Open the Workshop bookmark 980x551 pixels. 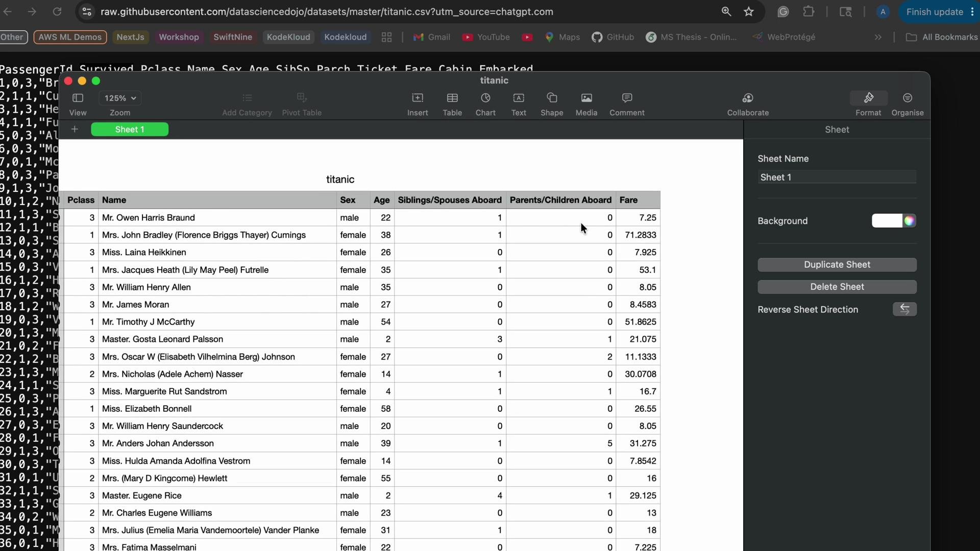click(x=179, y=37)
